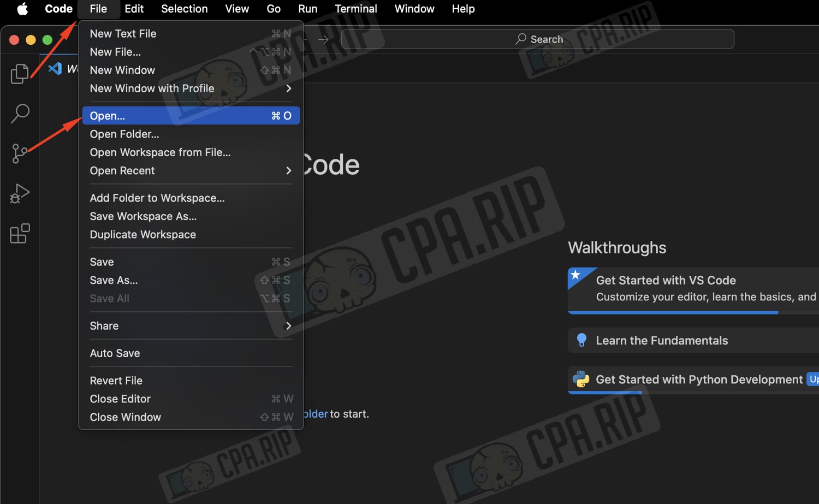Viewport: 819px width, 504px height.
Task: Open the Window menu
Action: [x=414, y=9]
